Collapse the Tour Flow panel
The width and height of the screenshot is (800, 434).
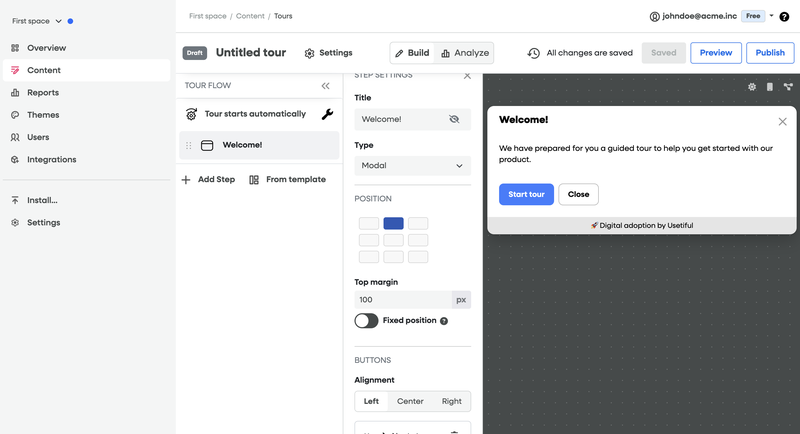(326, 86)
